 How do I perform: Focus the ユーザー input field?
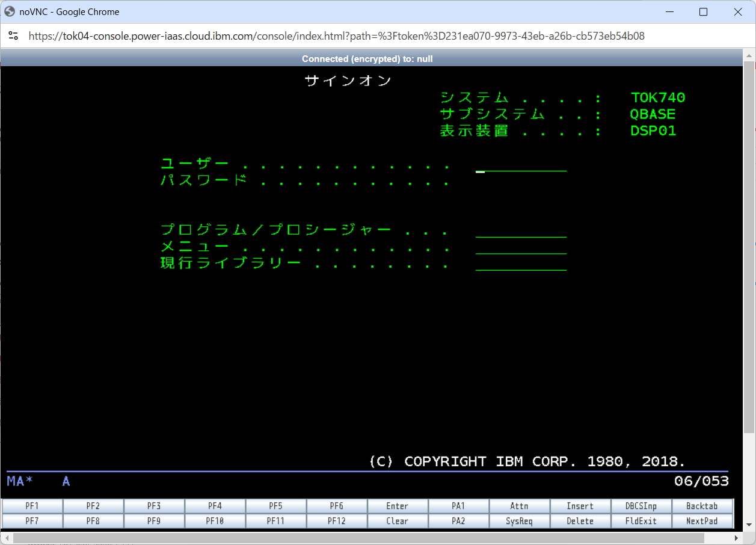tap(521, 165)
